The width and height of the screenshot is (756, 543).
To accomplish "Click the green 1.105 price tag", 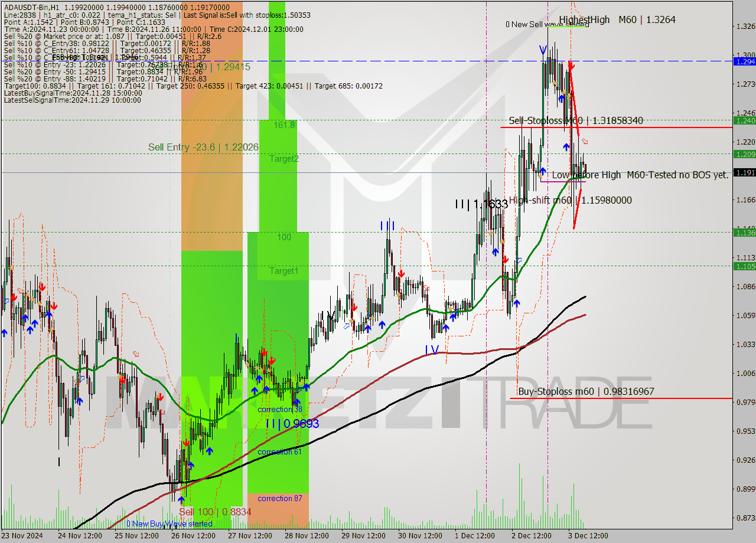I will 744,266.
